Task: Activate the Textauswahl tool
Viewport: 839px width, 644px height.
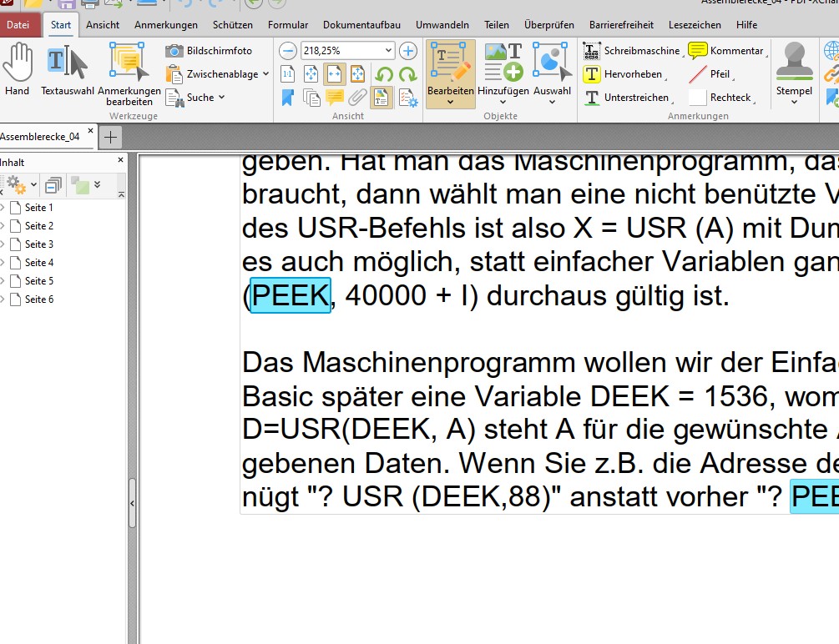Action: pos(67,70)
